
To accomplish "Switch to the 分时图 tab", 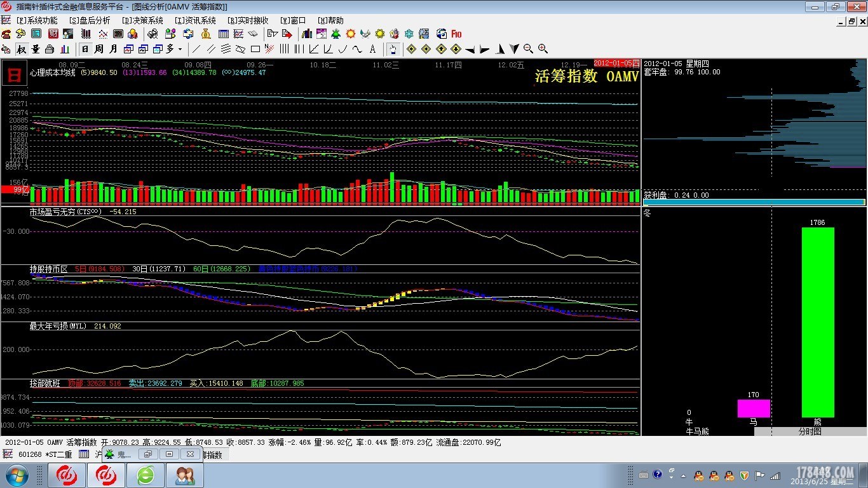I will [810, 431].
